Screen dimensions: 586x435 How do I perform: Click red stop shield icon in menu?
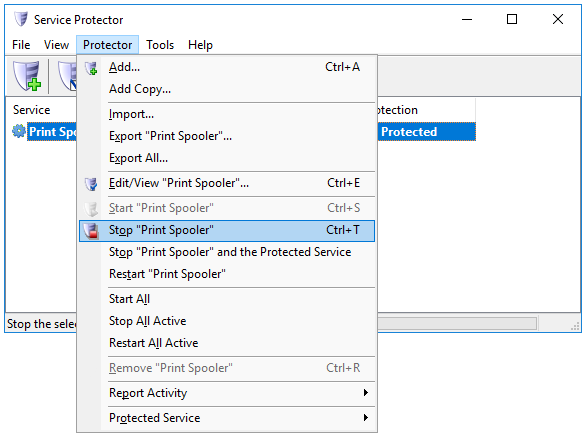91,231
